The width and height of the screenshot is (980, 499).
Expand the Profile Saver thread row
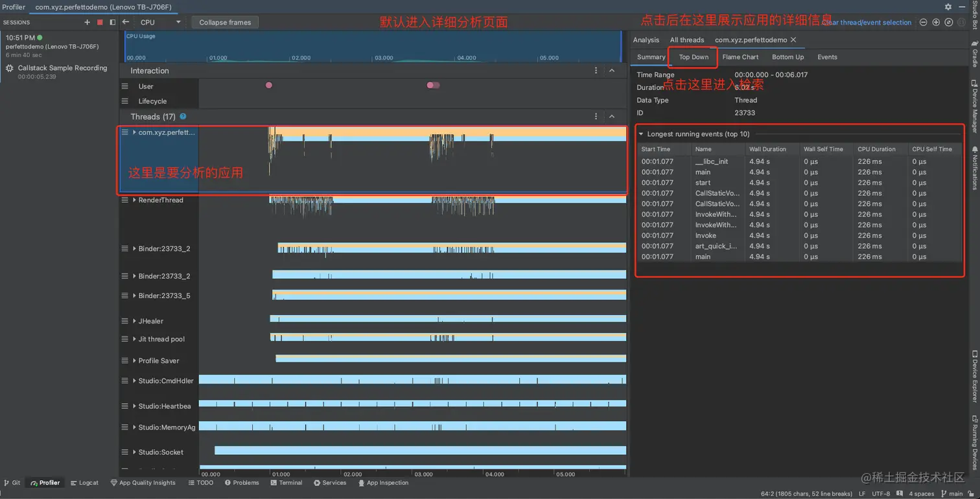click(x=134, y=361)
